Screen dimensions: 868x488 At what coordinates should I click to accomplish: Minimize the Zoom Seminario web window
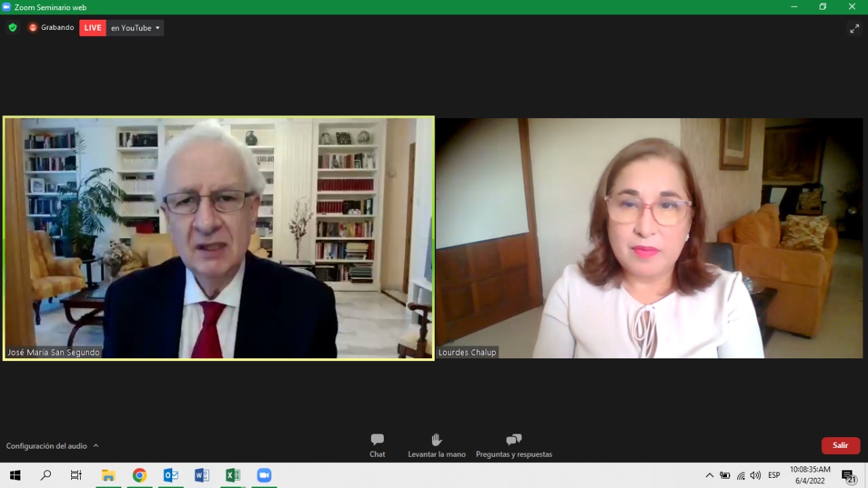[794, 7]
